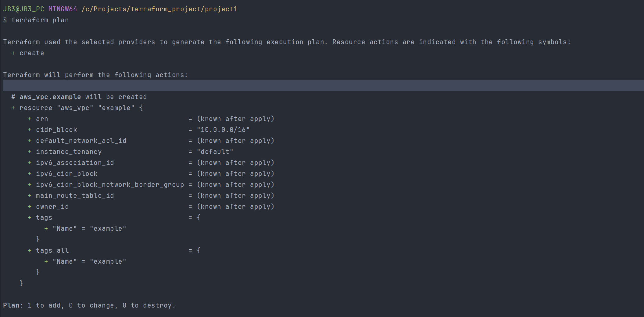
Task: Click the 'tags' attribute name
Action: 44,218
